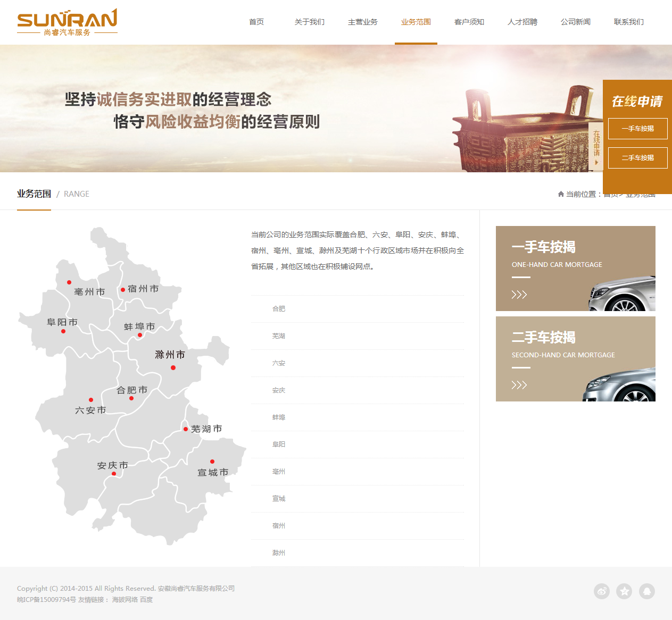Select 安庆 in the city list
Viewport: 672px width, 620px height.
click(279, 390)
